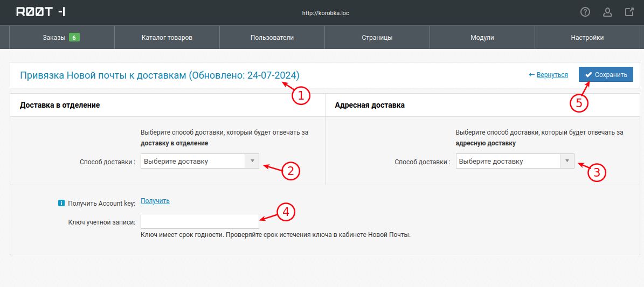Open delivery dropdown under Адресная доставка
The width and height of the screenshot is (644, 287).
click(515, 162)
